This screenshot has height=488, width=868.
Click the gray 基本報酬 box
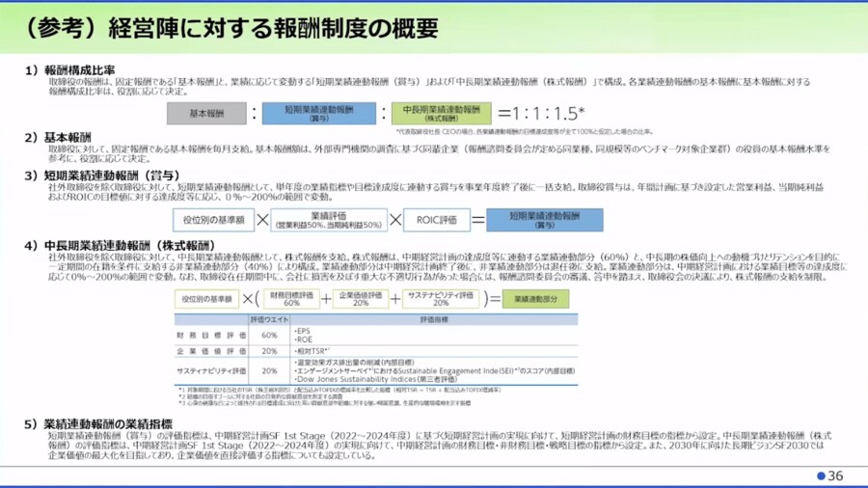[x=205, y=113]
